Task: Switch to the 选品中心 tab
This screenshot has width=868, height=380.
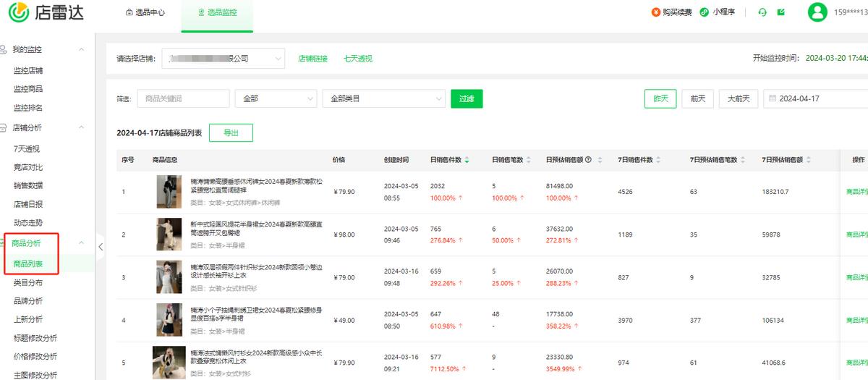Action: [x=145, y=12]
